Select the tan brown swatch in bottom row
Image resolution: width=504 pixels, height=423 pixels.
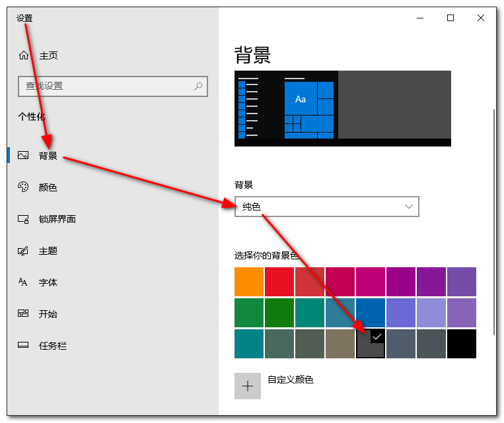[x=340, y=343]
